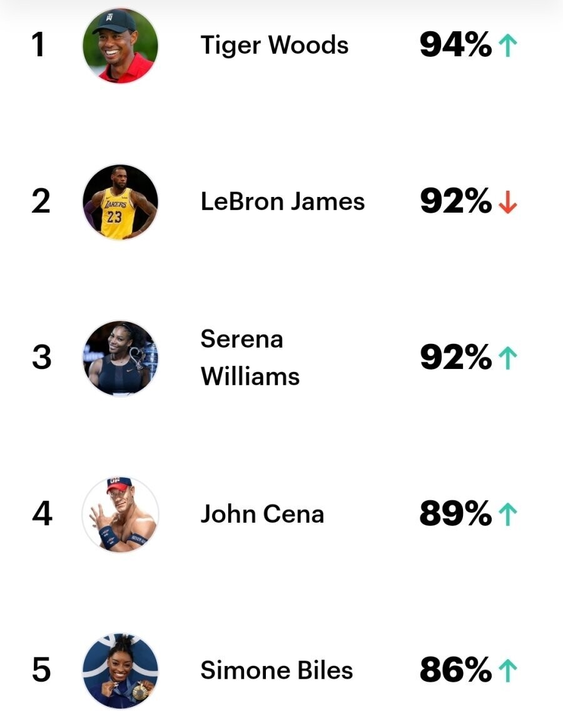Image resolution: width=563 pixels, height=728 pixels.
Task: Click the up arrow in Simone Biles' row
Action: tap(507, 671)
